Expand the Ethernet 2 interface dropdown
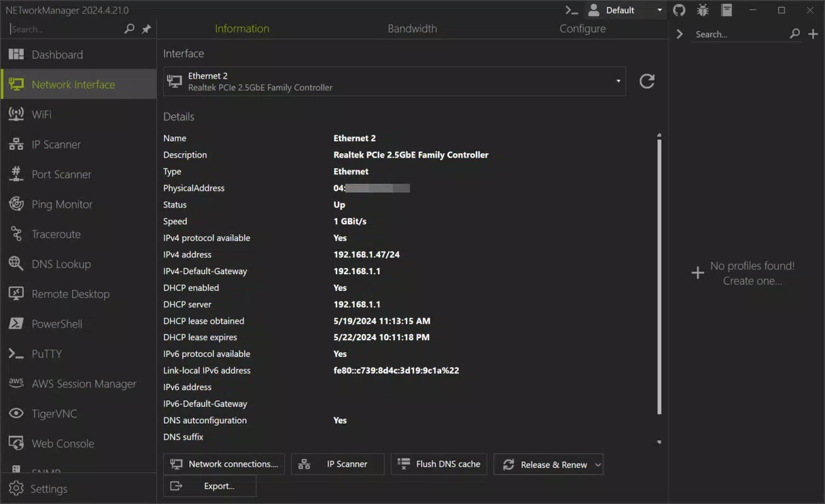The width and height of the screenshot is (825, 504). (618, 81)
